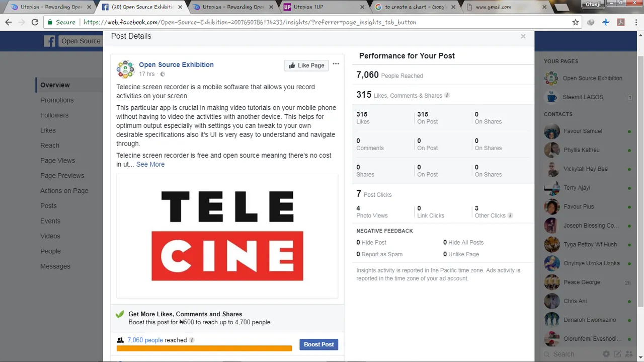Screen dimensions: 644x362
Task: Click info icon beside Likes, Comments & Shares
Action: pos(447,95)
